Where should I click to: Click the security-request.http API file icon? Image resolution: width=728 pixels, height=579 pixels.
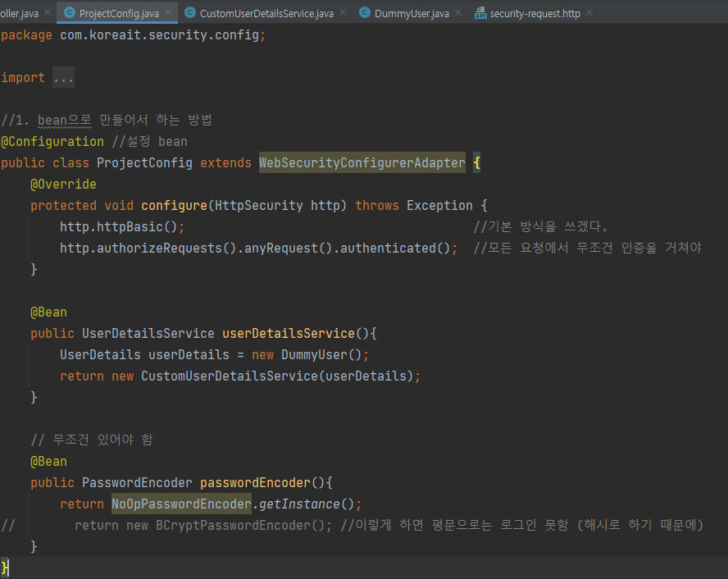pyautogui.click(x=480, y=12)
